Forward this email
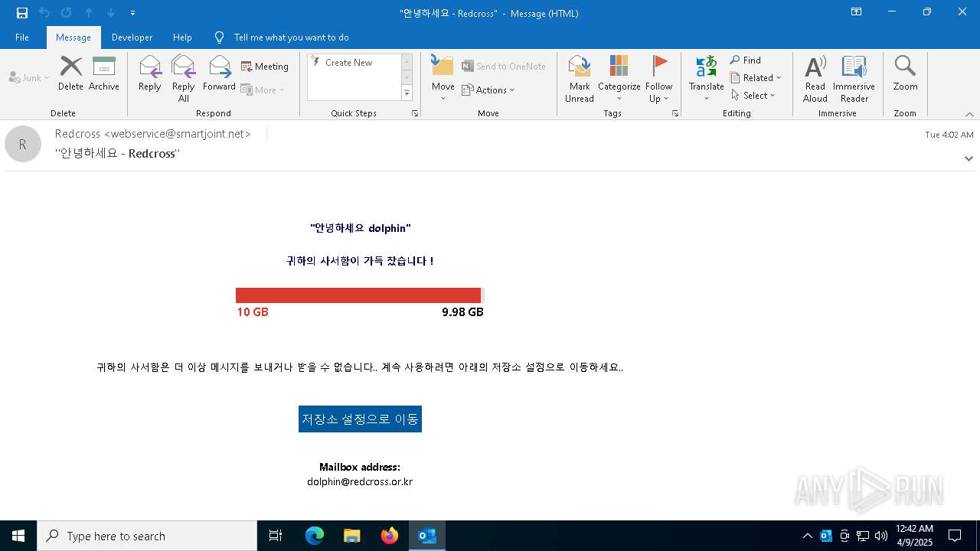 pyautogui.click(x=219, y=74)
